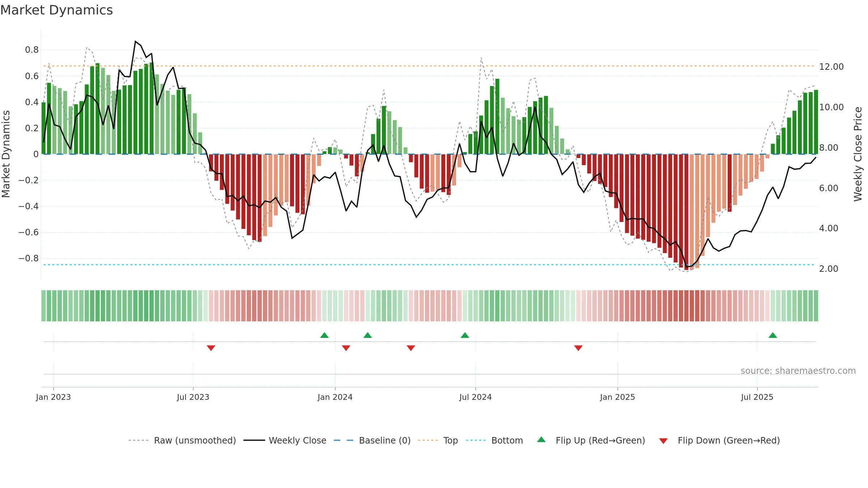Click the 0.2 left axis tick label
The height and width of the screenshot is (488, 868).
point(32,128)
